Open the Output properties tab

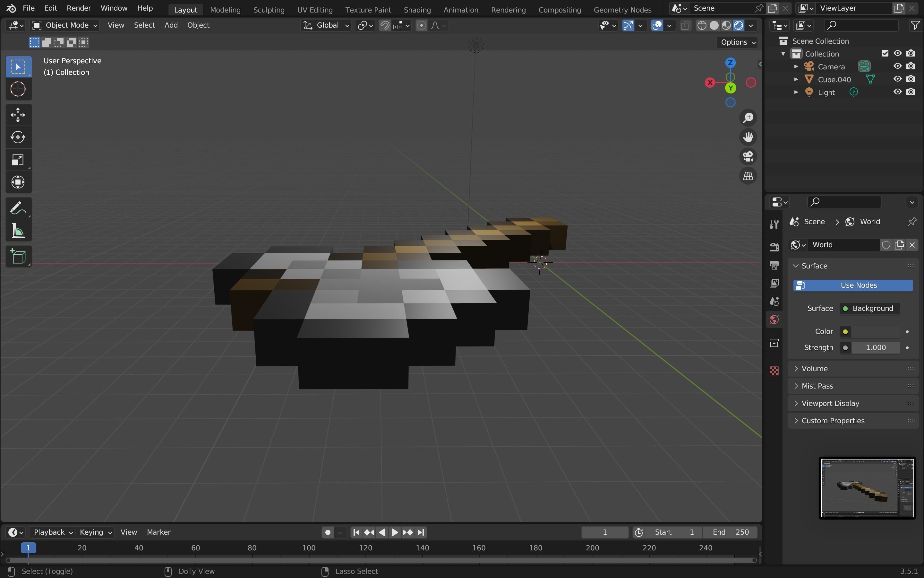tap(774, 265)
